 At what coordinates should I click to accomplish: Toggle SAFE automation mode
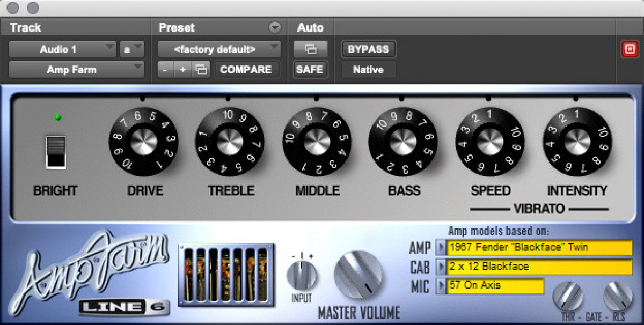click(310, 69)
